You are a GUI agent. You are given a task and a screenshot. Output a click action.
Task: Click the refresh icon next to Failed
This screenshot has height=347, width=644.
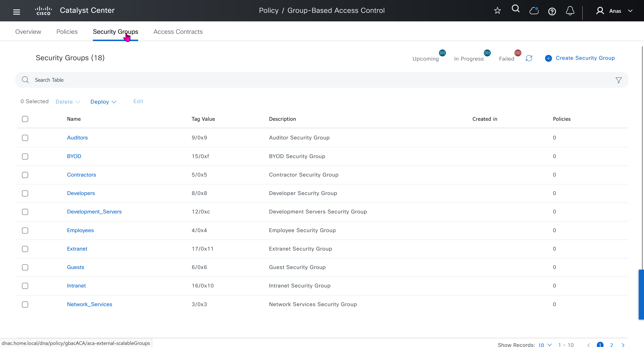[529, 58]
